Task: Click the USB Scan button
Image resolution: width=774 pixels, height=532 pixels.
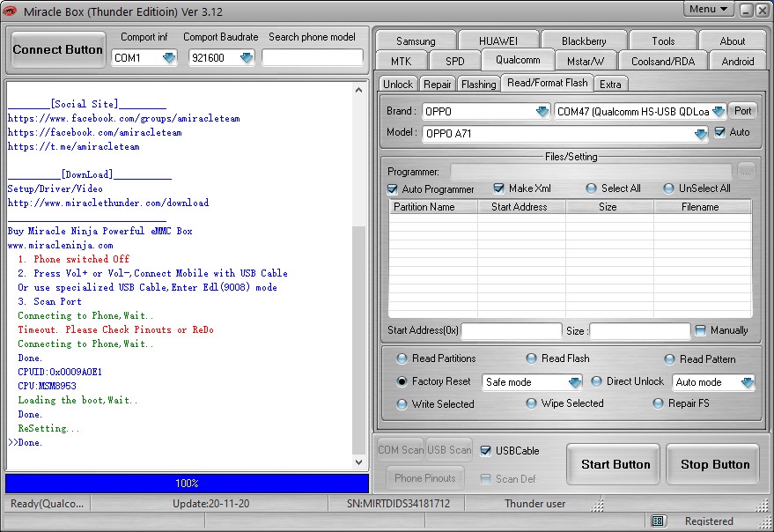Action: (449, 449)
